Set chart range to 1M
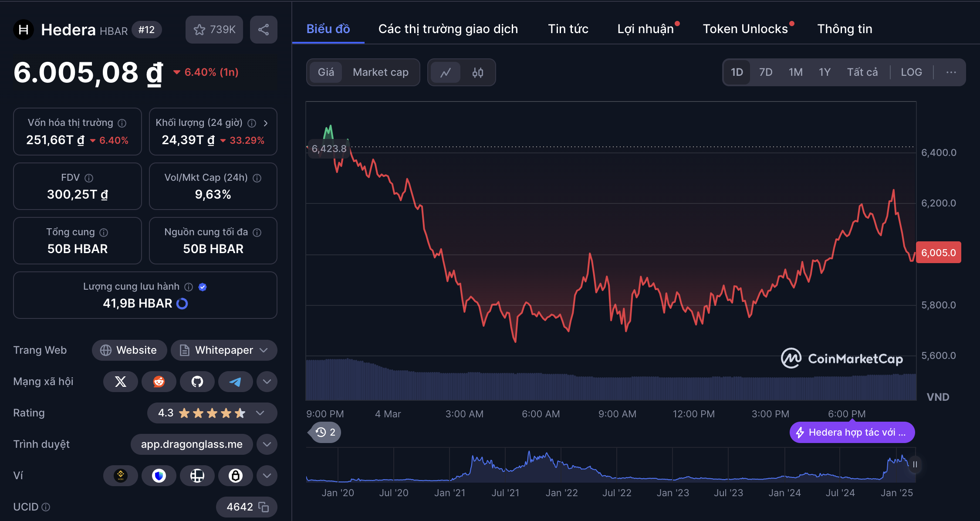The image size is (980, 521). click(x=796, y=72)
